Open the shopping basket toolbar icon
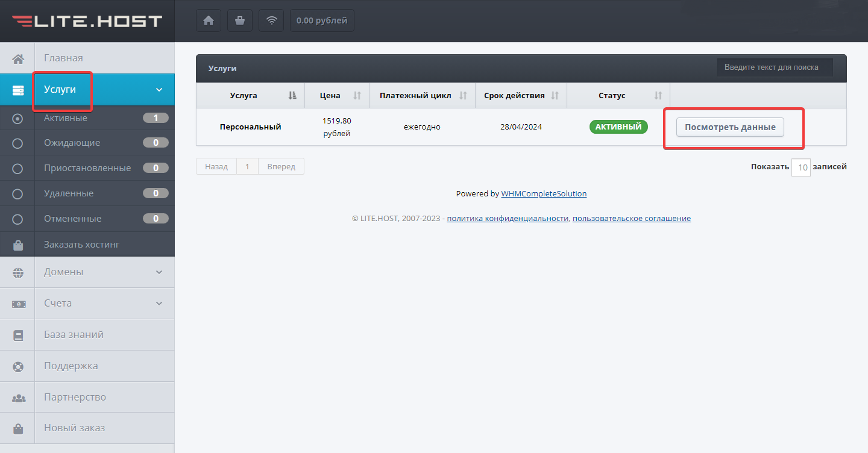 click(240, 20)
